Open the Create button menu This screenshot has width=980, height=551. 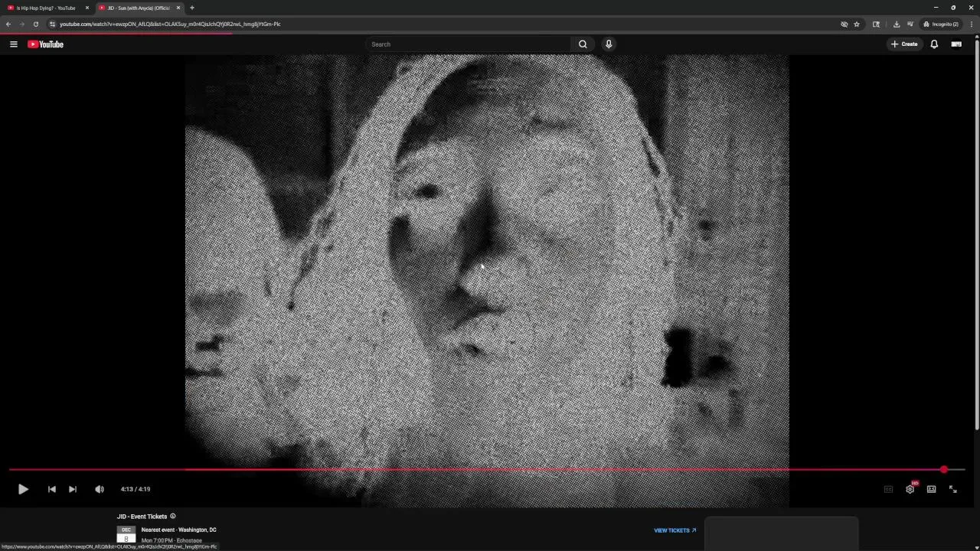904,44
